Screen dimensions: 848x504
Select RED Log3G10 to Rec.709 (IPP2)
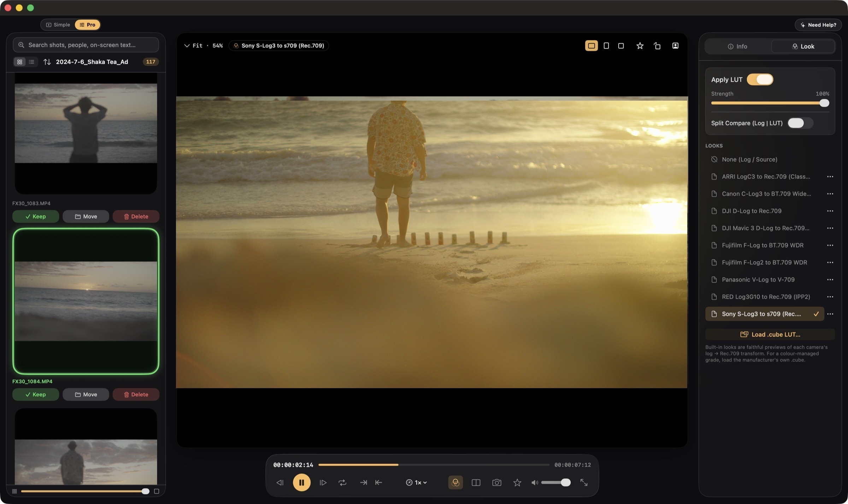point(765,297)
